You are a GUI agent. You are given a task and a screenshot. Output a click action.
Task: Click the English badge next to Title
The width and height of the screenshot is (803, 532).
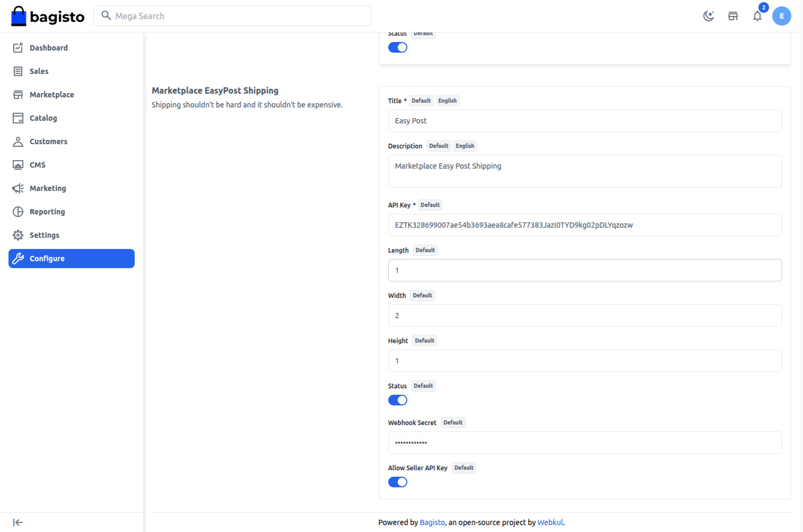pyautogui.click(x=447, y=101)
